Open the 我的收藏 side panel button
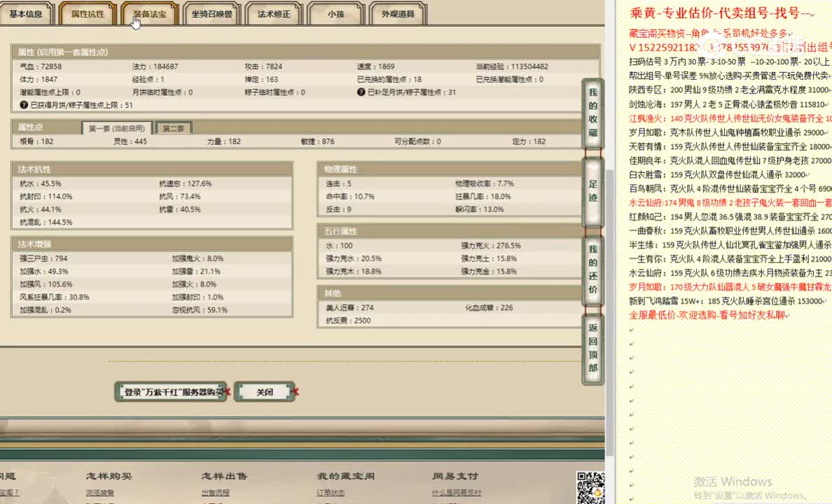The width and height of the screenshot is (832, 504). click(x=592, y=113)
